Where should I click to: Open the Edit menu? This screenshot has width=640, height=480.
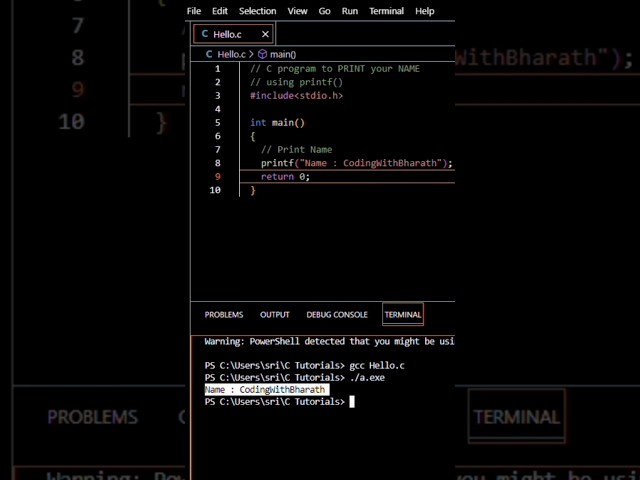220,11
